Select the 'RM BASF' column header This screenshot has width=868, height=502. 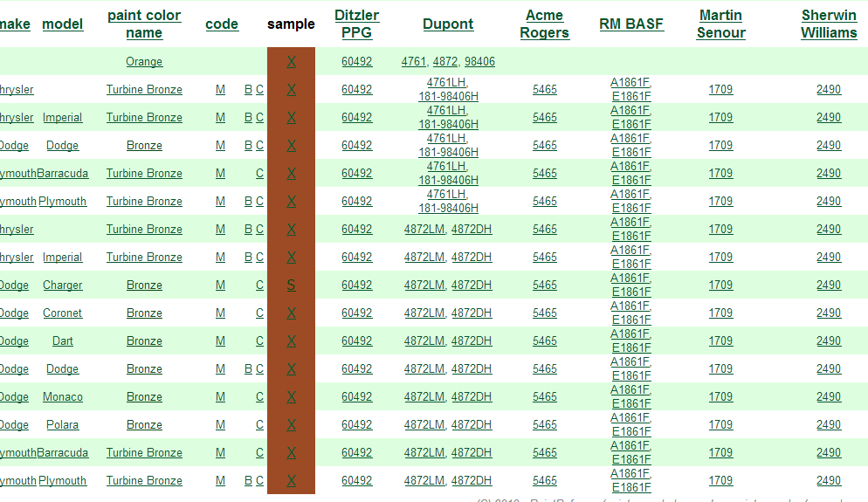point(631,24)
